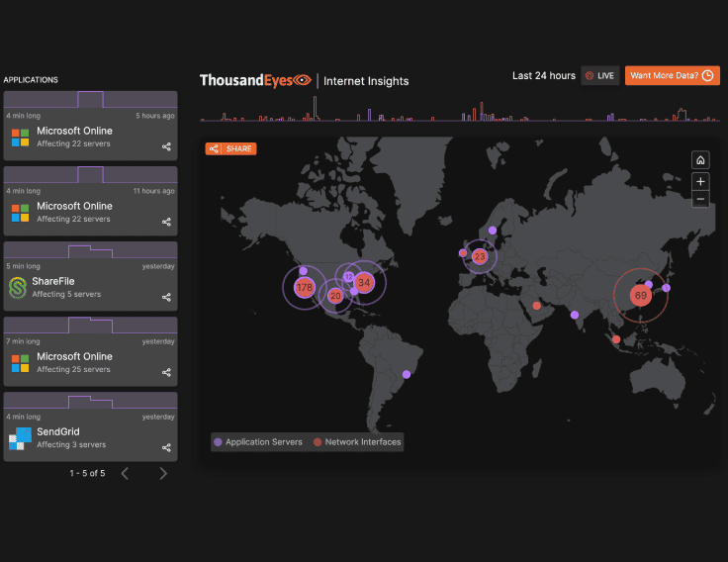Click the SendGrid logo icon
Screen dimensions: 728x562
[x=20, y=438]
